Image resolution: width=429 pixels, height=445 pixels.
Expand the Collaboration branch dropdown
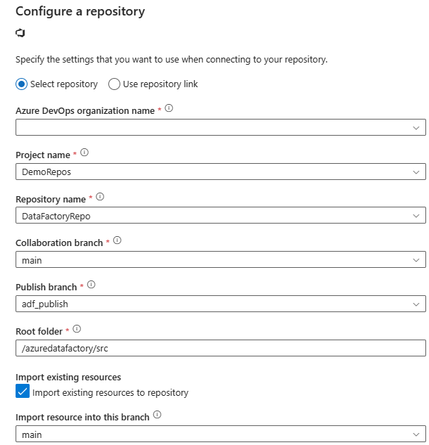tap(221, 260)
